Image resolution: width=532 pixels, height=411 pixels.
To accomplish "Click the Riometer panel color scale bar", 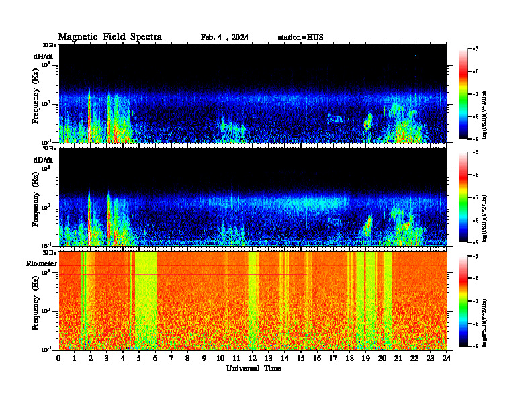I will tap(463, 301).
